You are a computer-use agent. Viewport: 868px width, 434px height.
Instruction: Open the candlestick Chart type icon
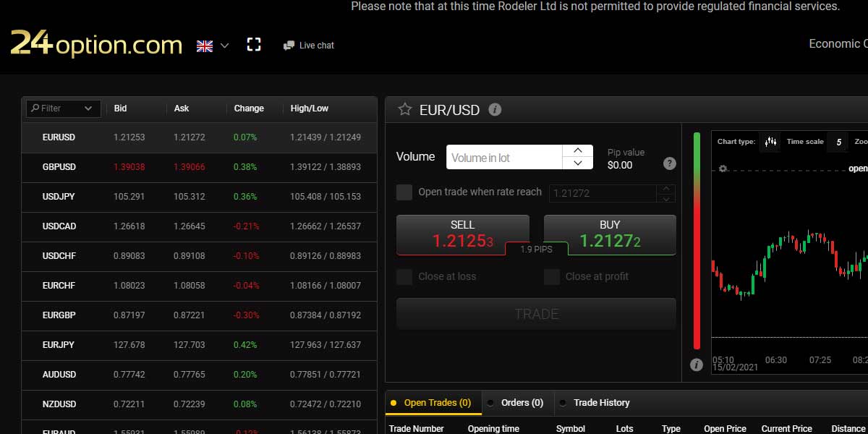770,142
